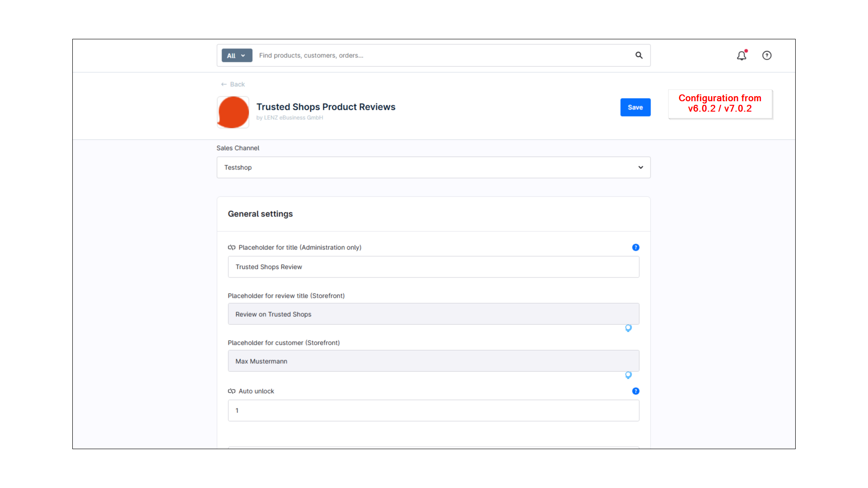This screenshot has width=868, height=488.
Task: Save the plugin configuration
Action: [635, 108]
